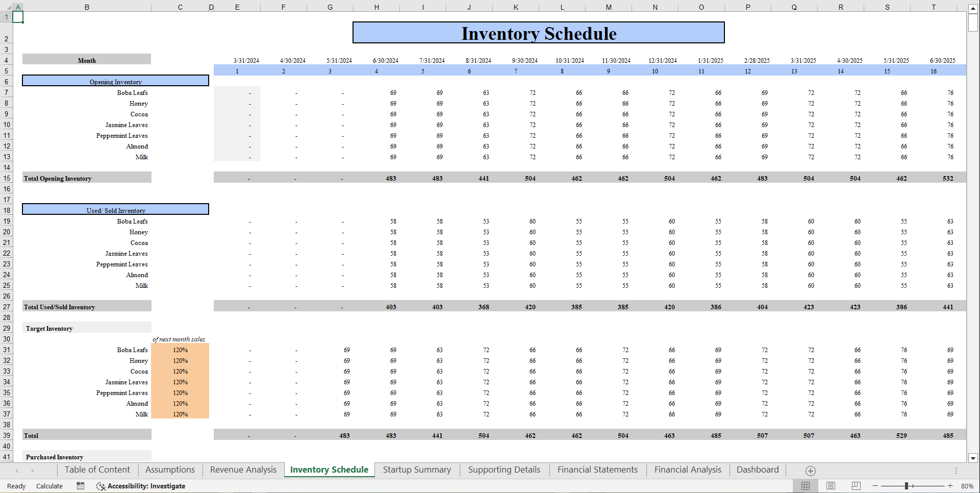Select column H header
Screen dimensions: 980x493
tap(376, 7)
